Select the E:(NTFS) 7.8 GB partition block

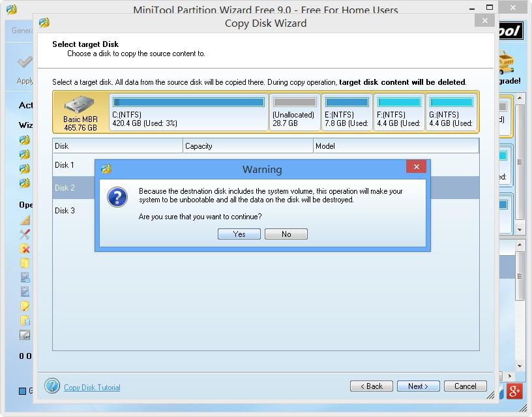point(347,112)
